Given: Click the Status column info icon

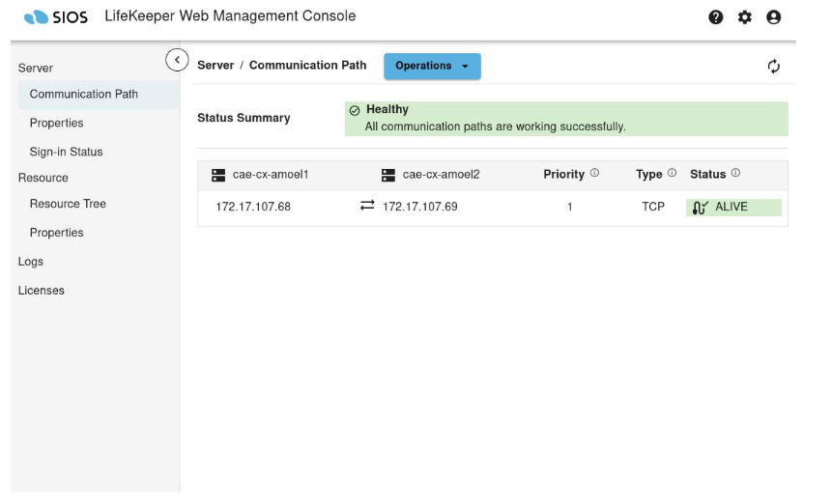Looking at the screenshot, I should (735, 174).
